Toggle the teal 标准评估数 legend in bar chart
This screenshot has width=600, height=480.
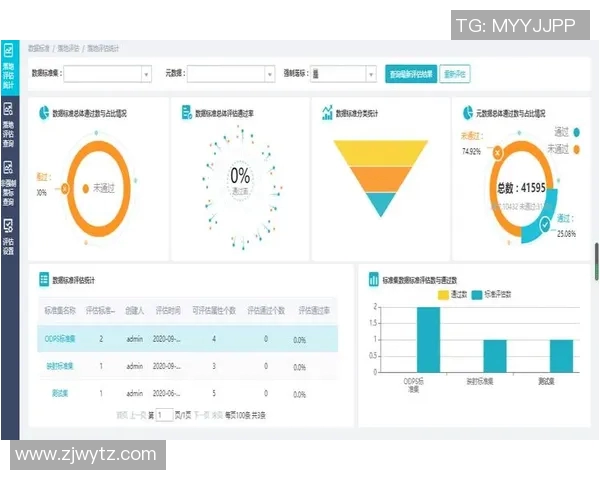491,295
